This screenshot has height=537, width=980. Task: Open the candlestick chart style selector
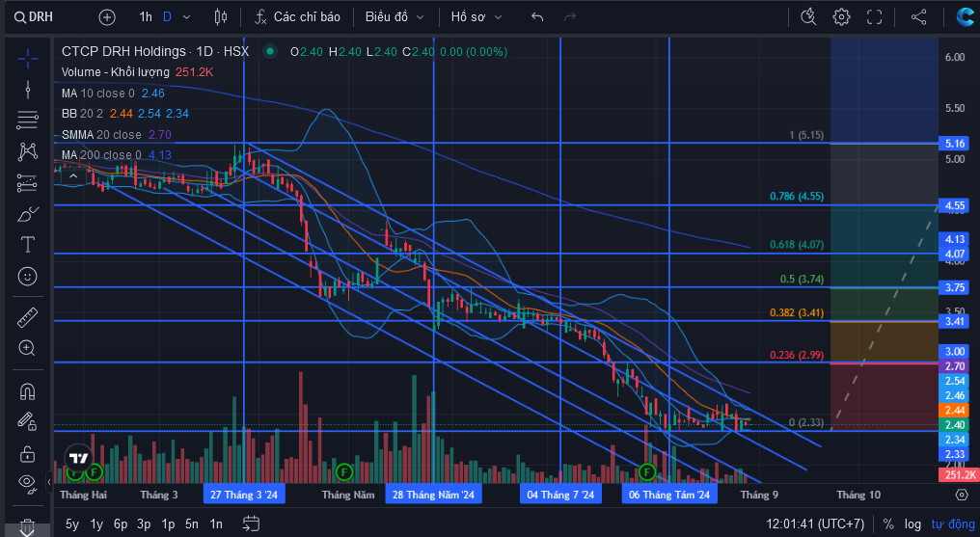(x=221, y=16)
